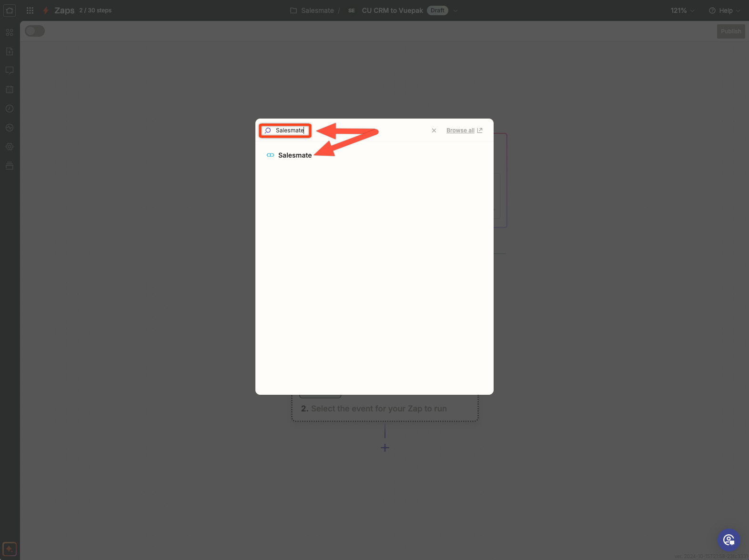The width and height of the screenshot is (749, 560).
Task: Open the Zap overview sidebar icon
Action: pyautogui.click(x=10, y=32)
